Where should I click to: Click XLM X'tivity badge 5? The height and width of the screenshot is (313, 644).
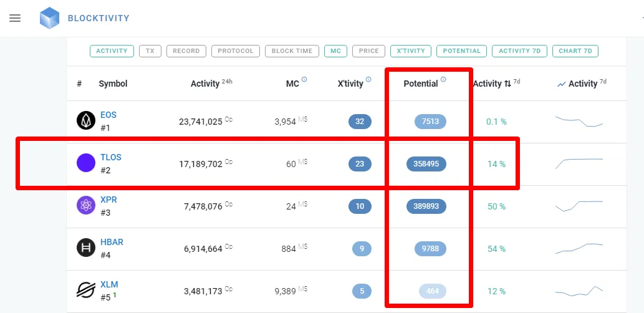tap(362, 291)
